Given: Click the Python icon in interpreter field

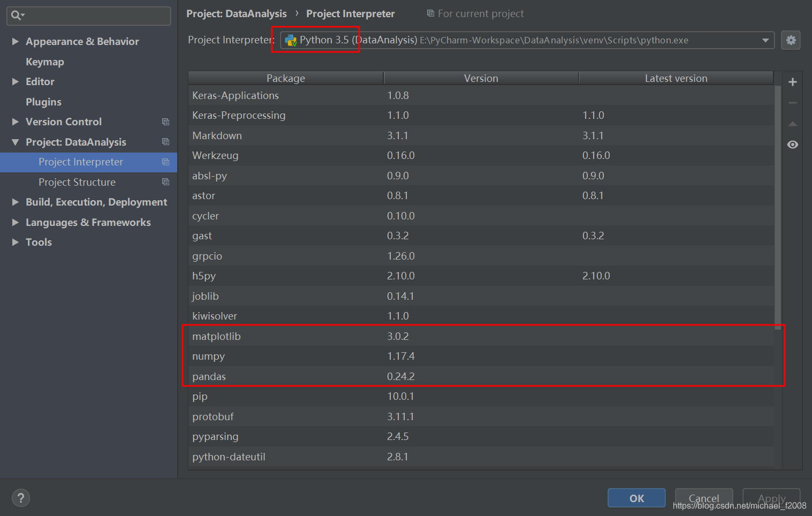Looking at the screenshot, I should point(291,40).
